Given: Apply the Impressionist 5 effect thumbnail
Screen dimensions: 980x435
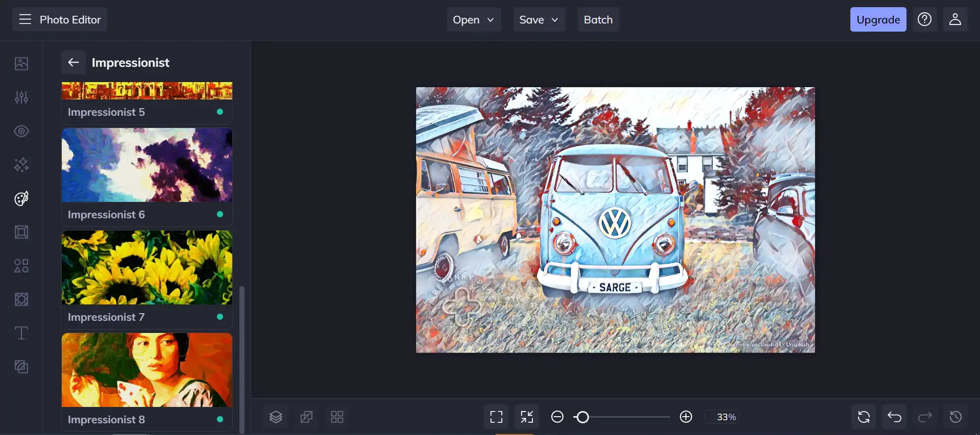Looking at the screenshot, I should 147,91.
